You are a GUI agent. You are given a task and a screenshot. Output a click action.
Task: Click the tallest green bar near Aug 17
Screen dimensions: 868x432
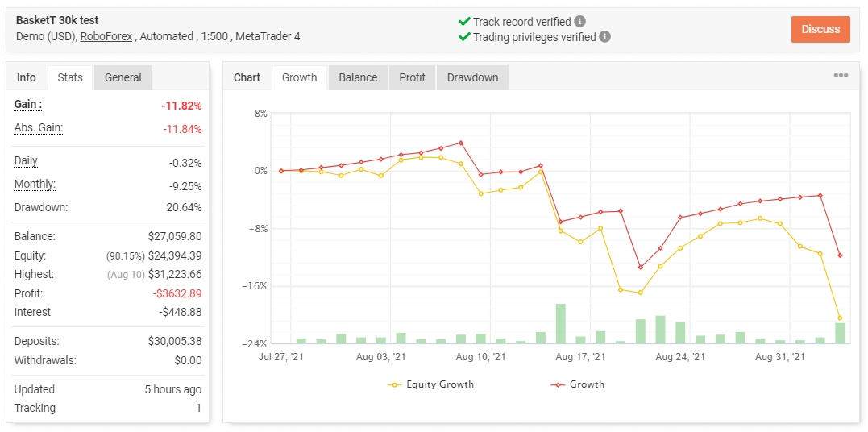tap(560, 323)
